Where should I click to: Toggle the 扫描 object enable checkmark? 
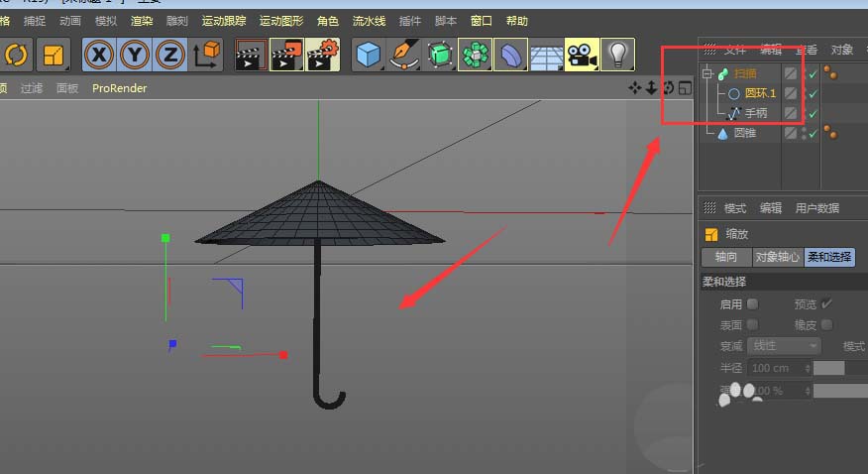813,73
